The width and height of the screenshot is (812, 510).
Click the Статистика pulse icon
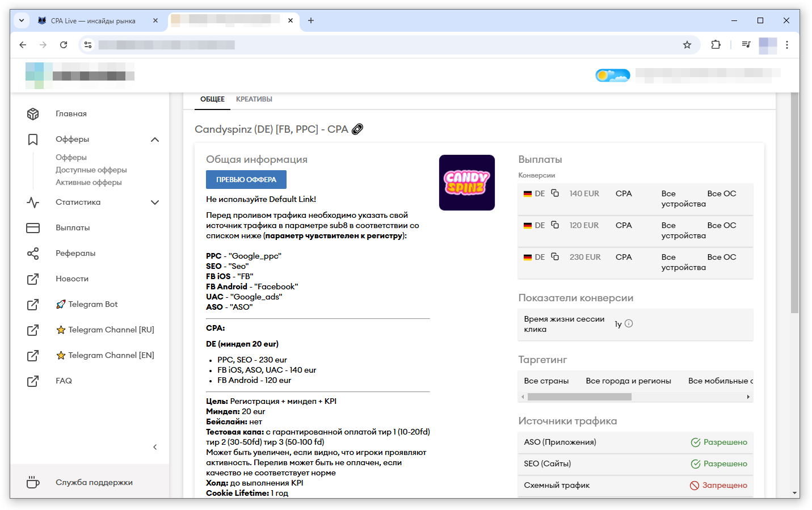tap(33, 203)
